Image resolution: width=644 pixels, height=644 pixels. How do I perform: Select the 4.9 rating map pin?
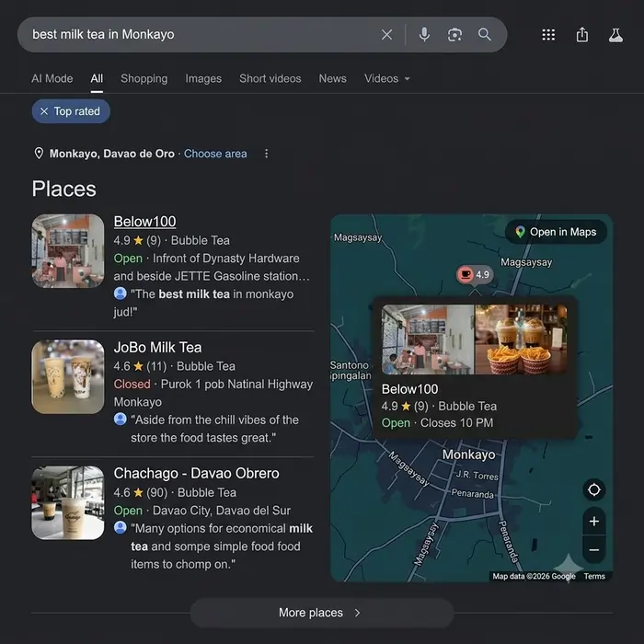click(x=475, y=274)
